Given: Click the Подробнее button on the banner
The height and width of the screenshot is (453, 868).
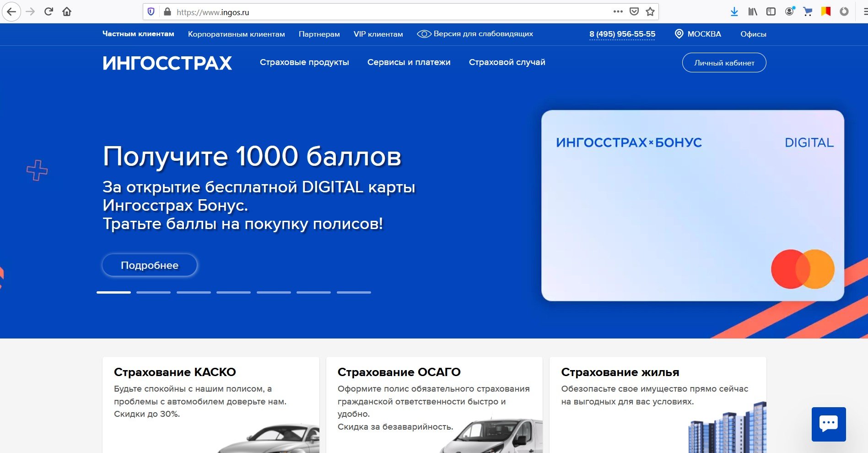Looking at the screenshot, I should pyautogui.click(x=150, y=265).
